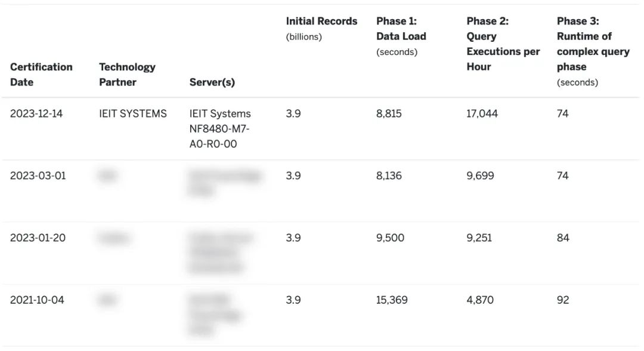Select the 2023-12-14 certification date cell
This screenshot has height=351, width=644.
36,113
